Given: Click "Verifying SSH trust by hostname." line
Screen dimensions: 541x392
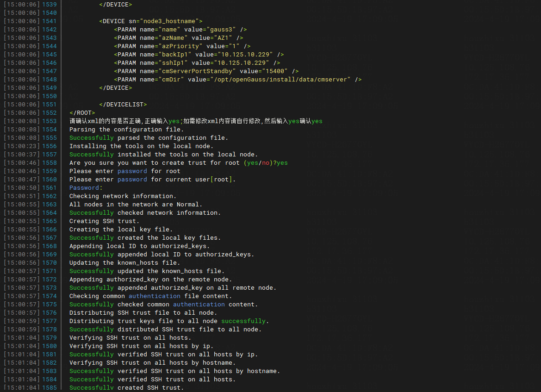Looking at the screenshot, I should click(x=153, y=362).
